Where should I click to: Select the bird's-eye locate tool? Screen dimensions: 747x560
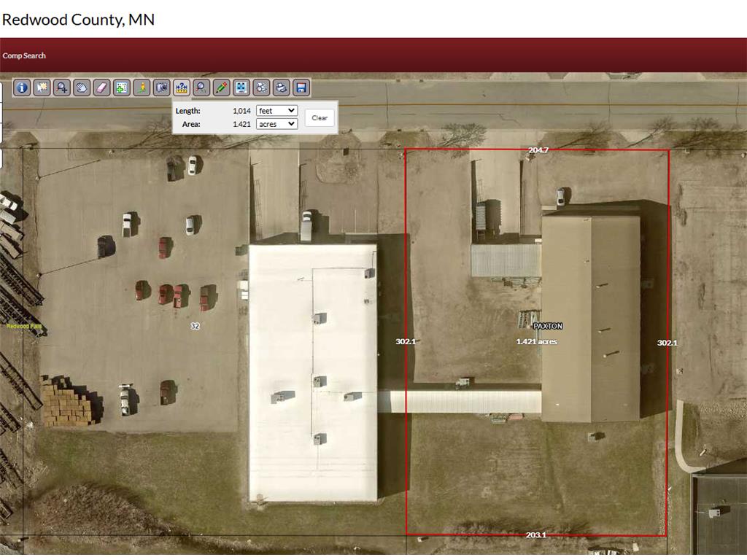(141, 87)
